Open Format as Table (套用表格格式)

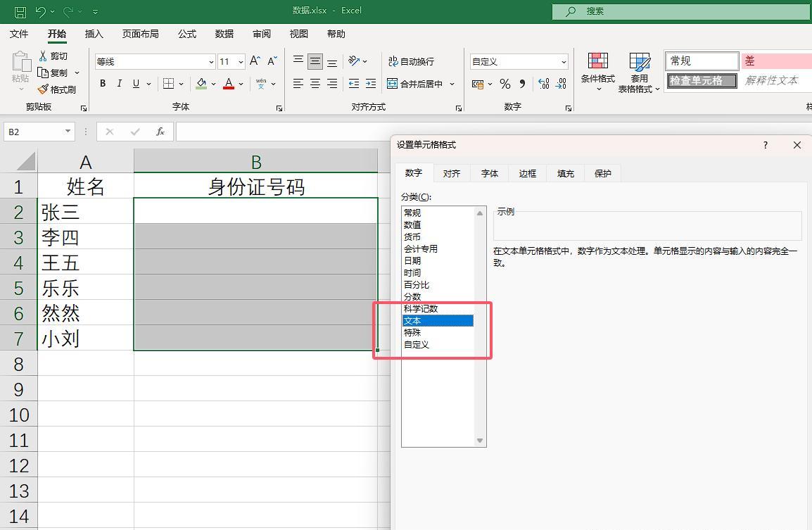pos(639,72)
